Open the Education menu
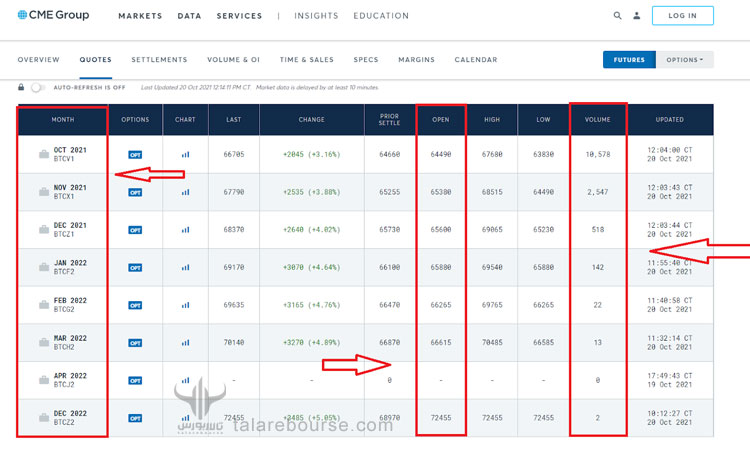Image resolution: width=750 pixels, height=450 pixels. (x=381, y=16)
